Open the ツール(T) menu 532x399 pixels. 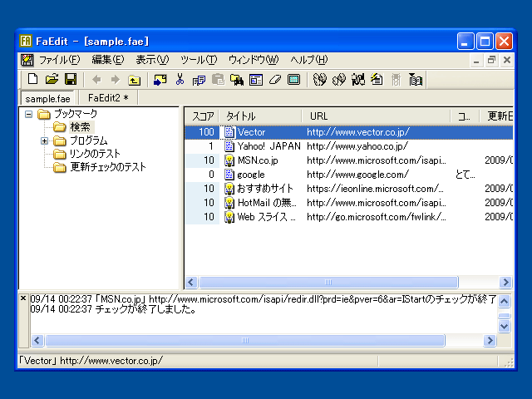199,60
